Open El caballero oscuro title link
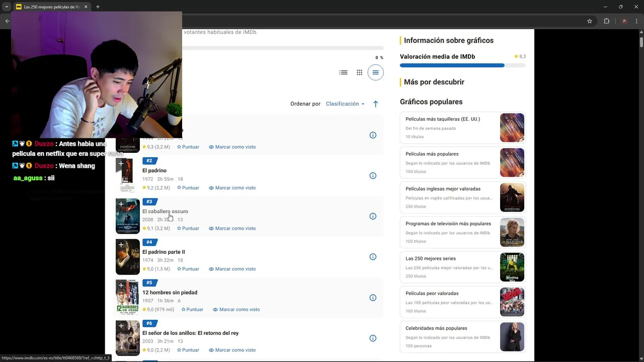Screen dimensions: 644x362 165,211
